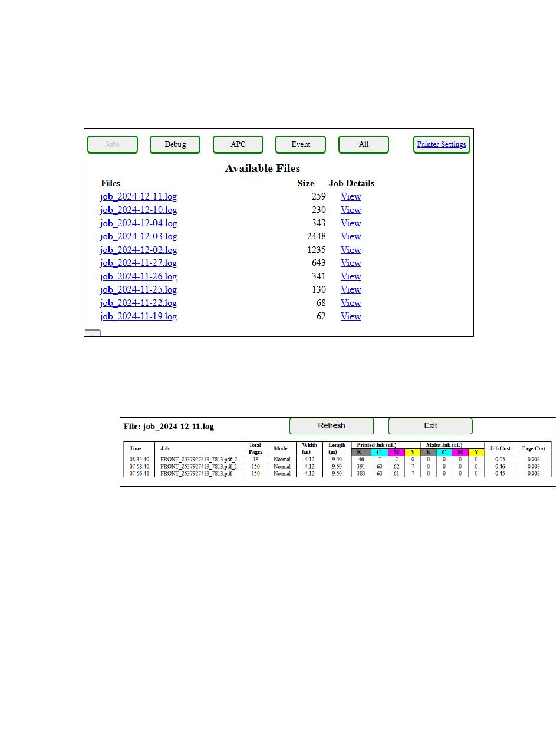This screenshot has height=739, width=560.
Task: Open file job_2024-12-10.log
Action: click(139, 210)
